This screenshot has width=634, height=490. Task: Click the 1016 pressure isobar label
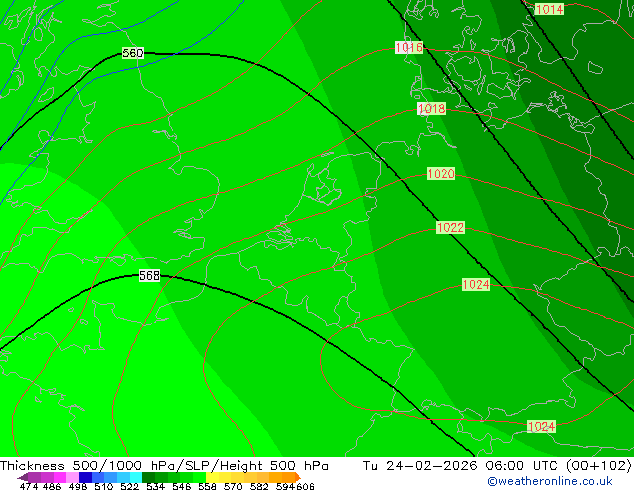point(409,47)
